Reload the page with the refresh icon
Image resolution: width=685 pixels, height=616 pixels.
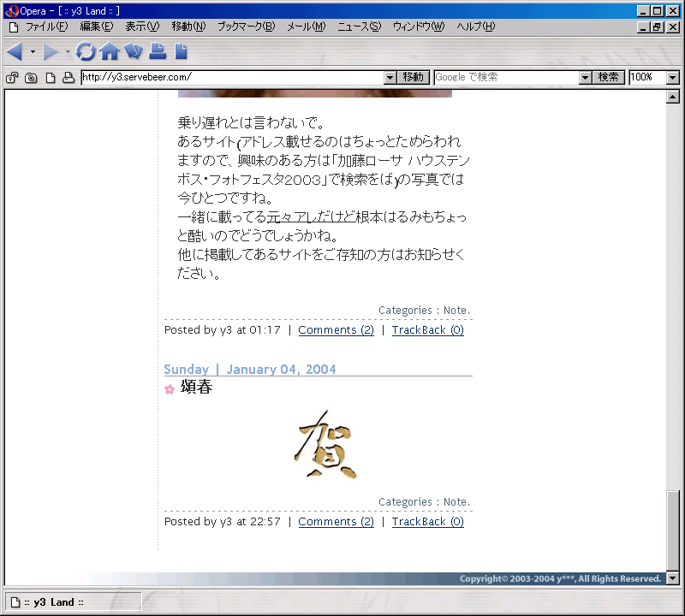[x=86, y=51]
